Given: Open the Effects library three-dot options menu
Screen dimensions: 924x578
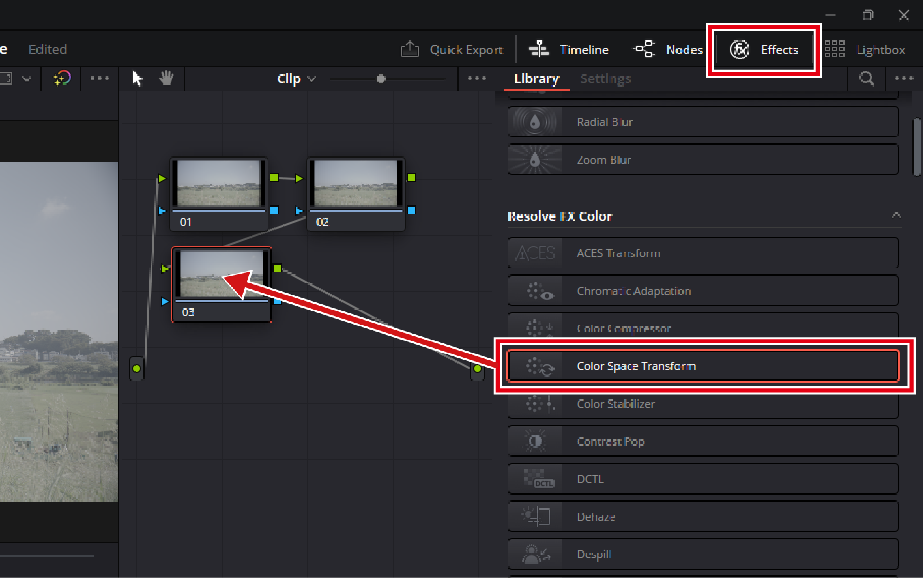Looking at the screenshot, I should coord(904,79).
